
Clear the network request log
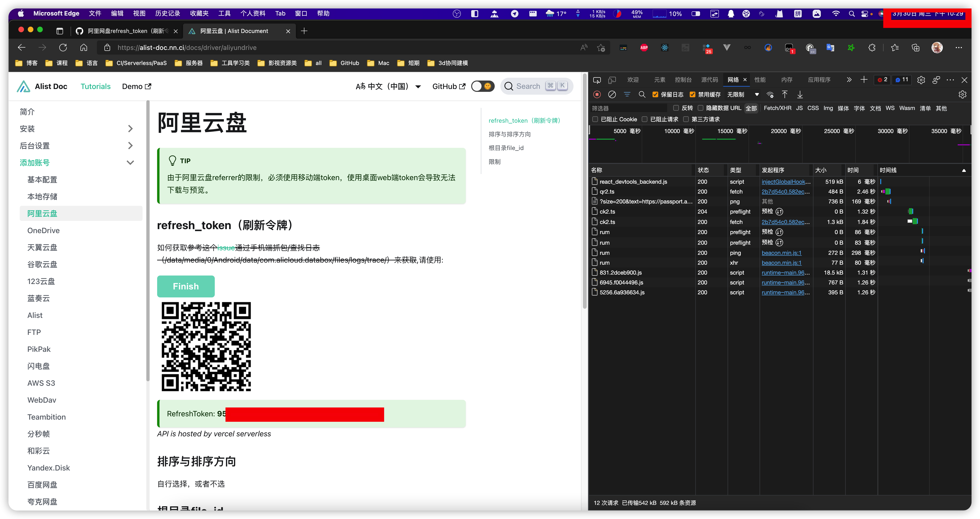pos(612,94)
